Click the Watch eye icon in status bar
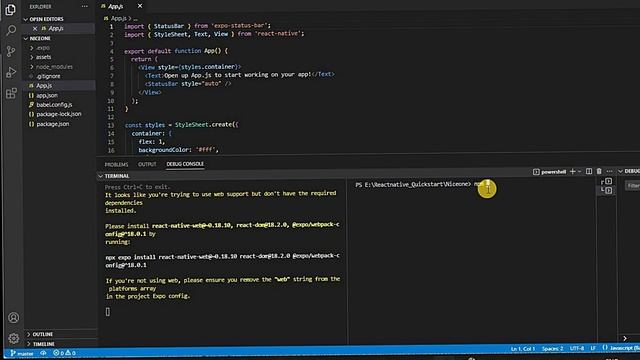This screenshot has width=640, height=360. pyautogui.click(x=43, y=353)
